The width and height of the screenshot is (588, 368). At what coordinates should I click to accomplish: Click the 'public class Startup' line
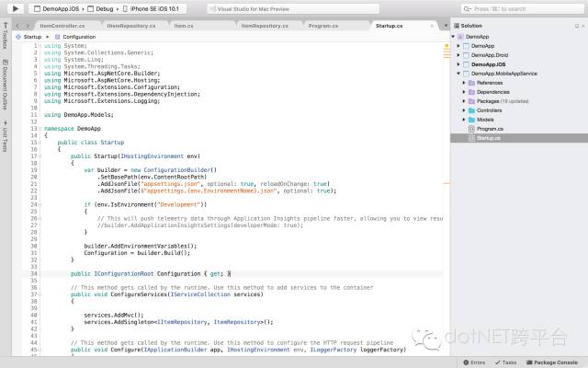[91, 143]
